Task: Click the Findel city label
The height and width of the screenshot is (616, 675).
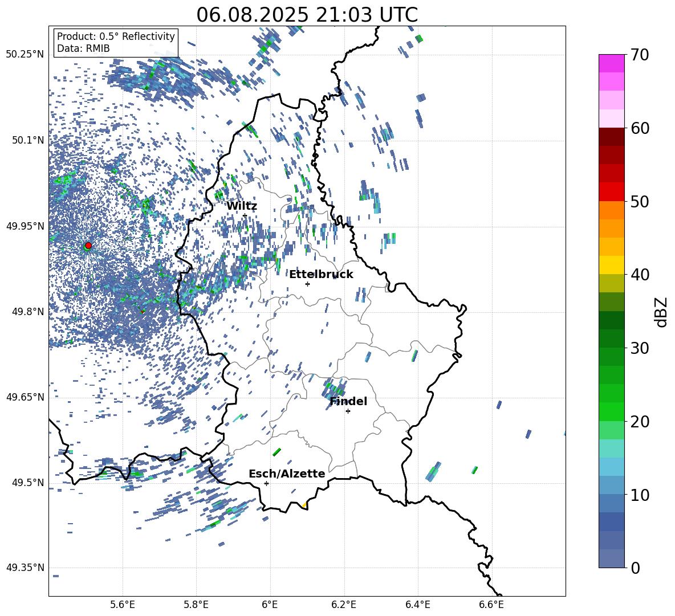Action: tap(348, 401)
